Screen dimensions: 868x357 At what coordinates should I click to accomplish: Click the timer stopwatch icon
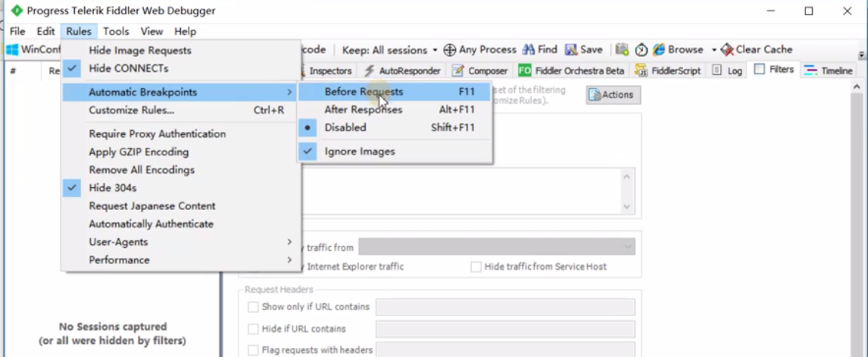coord(641,50)
